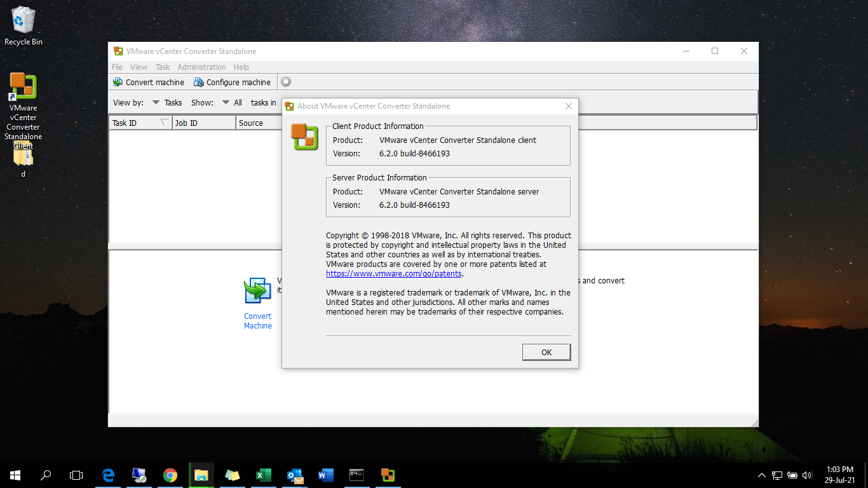This screenshot has height=488, width=868.
Task: Open Command Prompt from taskbar
Action: coord(356,475)
